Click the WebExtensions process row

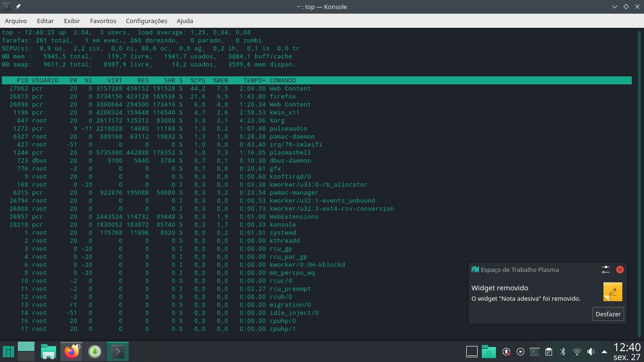click(x=317, y=217)
